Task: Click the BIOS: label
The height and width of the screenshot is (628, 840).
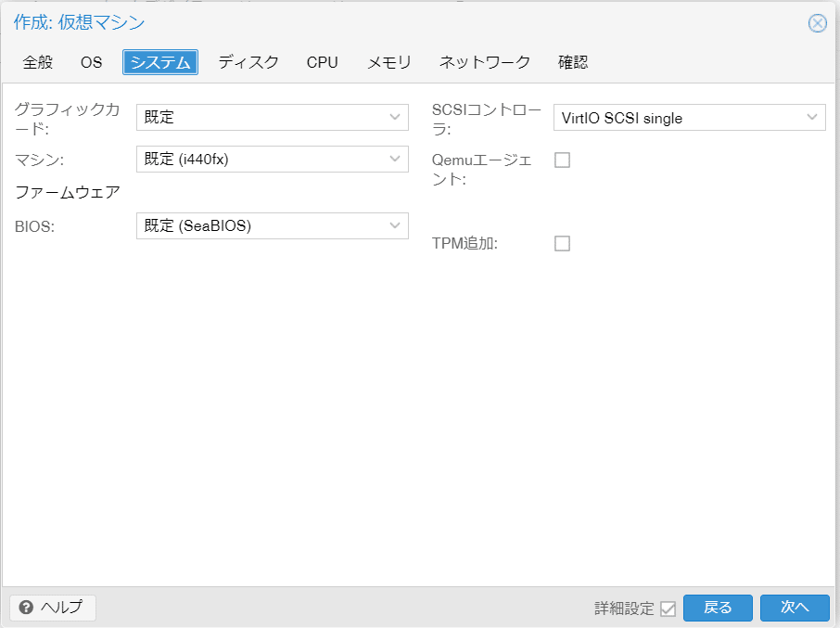Action: (x=34, y=226)
